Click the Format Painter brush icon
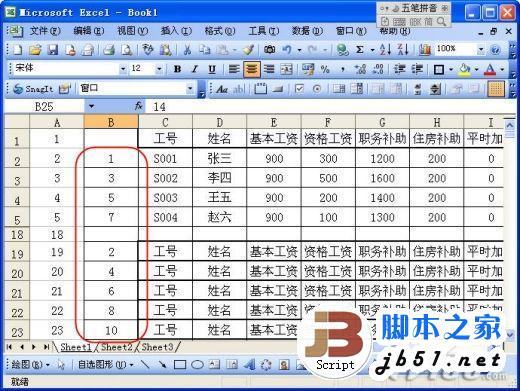 coord(249,50)
